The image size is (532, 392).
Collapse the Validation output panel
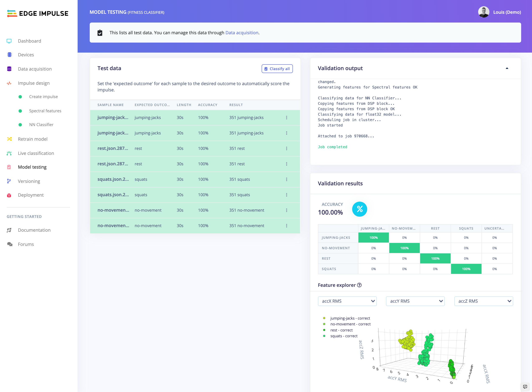tap(507, 68)
